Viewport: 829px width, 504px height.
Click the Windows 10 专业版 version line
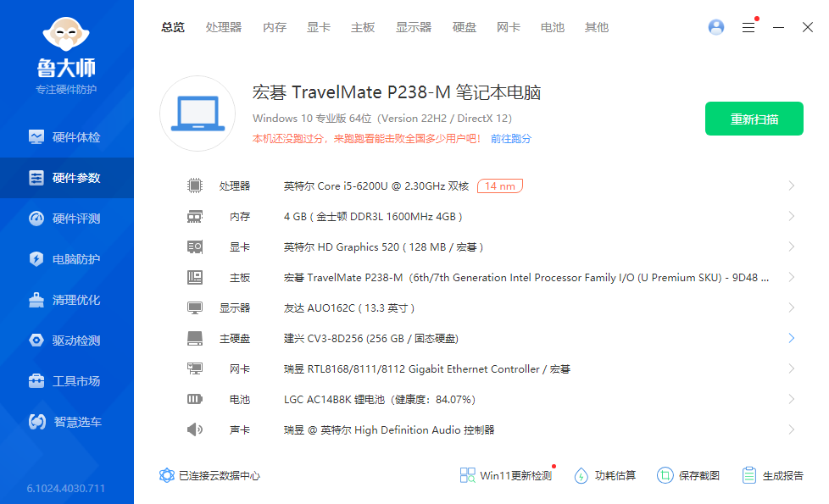381,119
